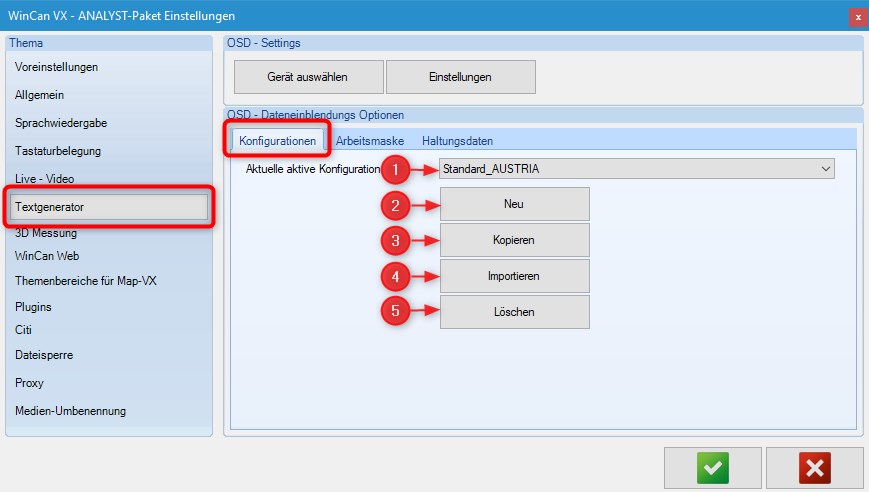Viewport: 869px width, 492px height.
Task: Choose Allgemein from the Thema list
Action: 39,95
